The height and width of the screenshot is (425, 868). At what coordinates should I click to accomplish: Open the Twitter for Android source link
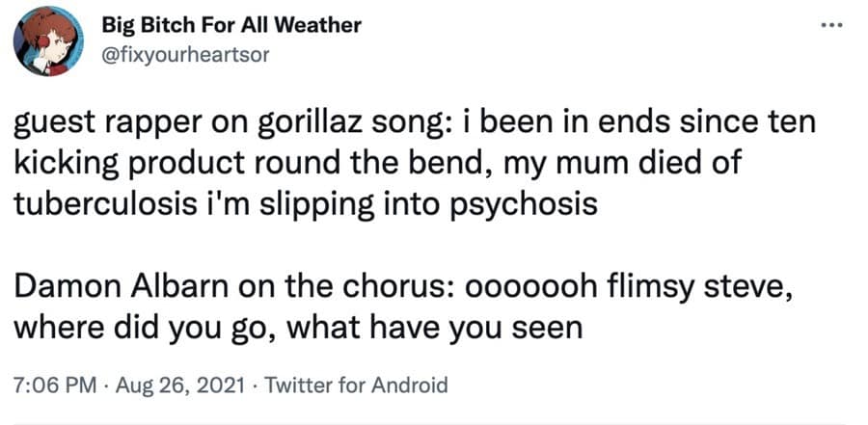[x=356, y=386]
